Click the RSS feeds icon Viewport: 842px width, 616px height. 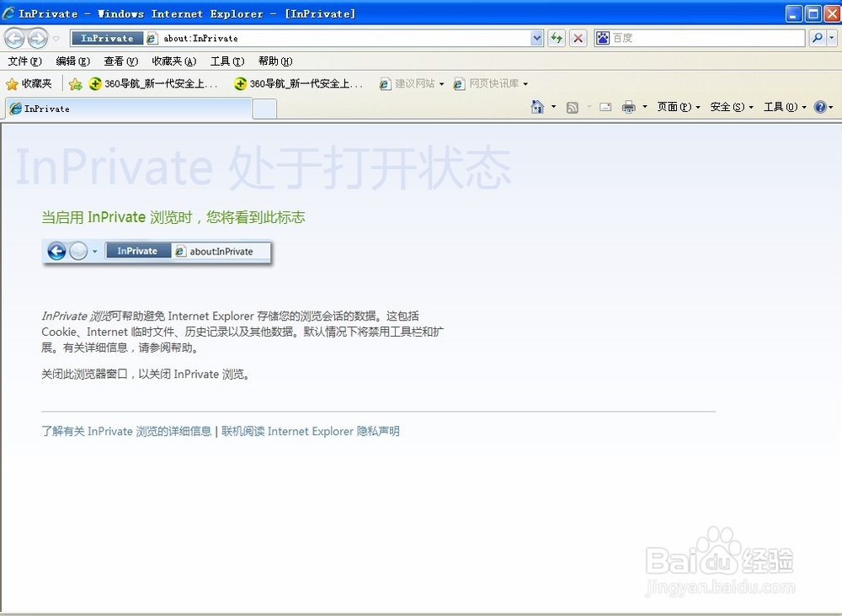(x=571, y=107)
